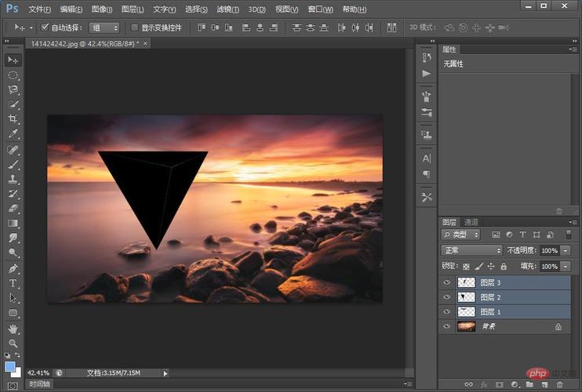Click the new group folder icon
The height and width of the screenshot is (392, 582).
529,384
